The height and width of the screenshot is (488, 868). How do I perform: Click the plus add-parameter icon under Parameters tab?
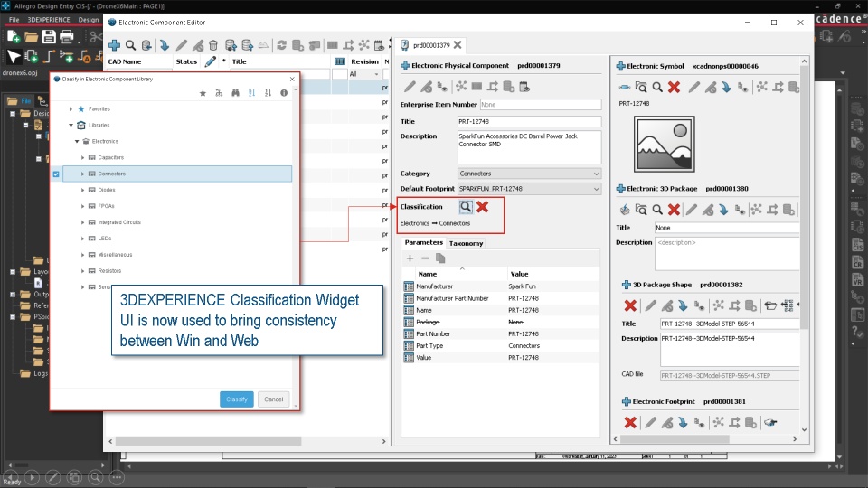click(x=410, y=258)
